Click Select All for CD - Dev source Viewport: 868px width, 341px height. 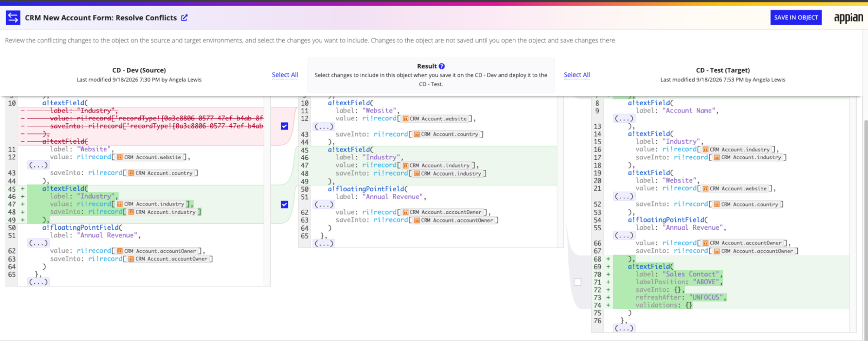[285, 75]
